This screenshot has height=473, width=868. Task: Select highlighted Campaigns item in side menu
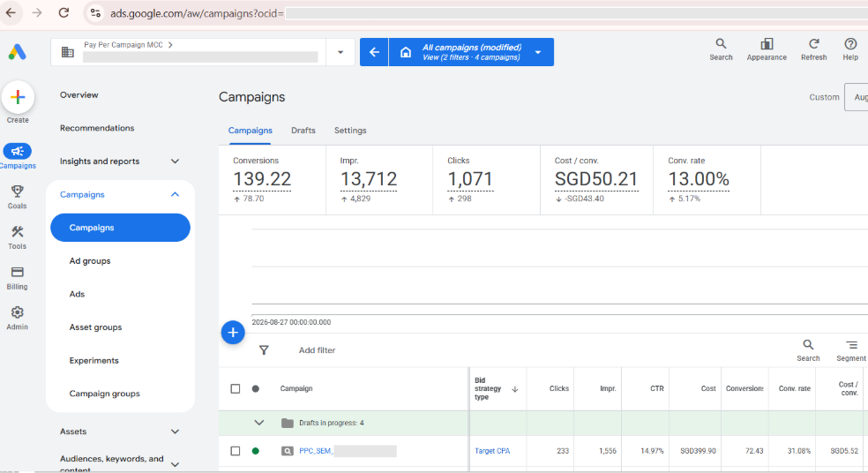(x=120, y=228)
